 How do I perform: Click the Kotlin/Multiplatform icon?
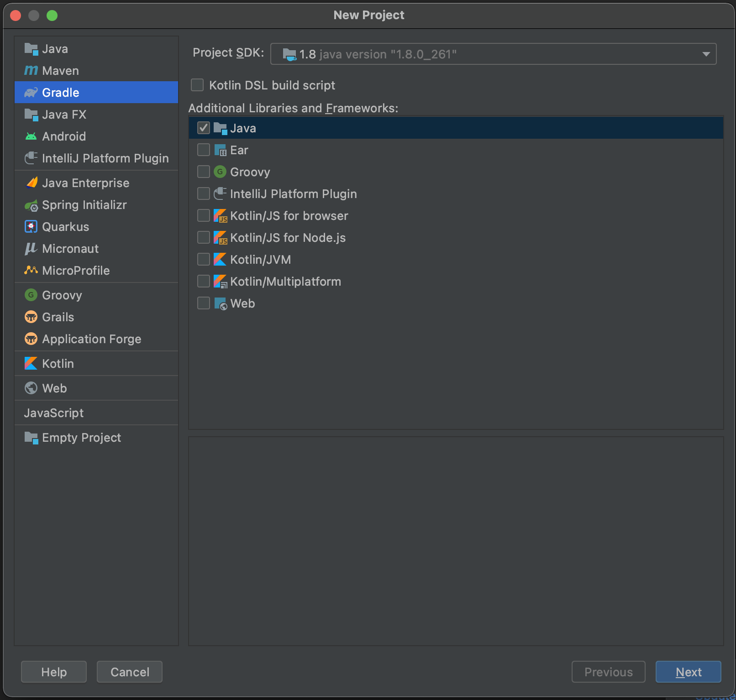220,282
